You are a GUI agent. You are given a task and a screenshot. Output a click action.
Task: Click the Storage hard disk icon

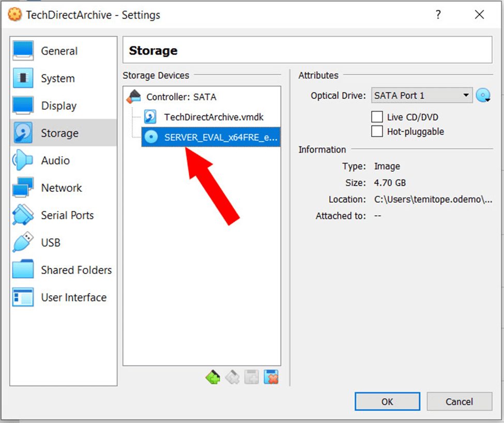23,132
